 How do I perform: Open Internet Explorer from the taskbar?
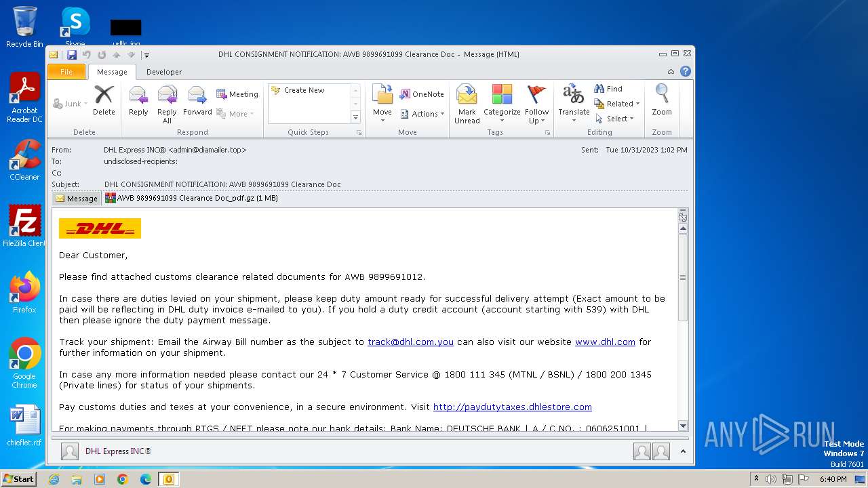tap(54, 479)
